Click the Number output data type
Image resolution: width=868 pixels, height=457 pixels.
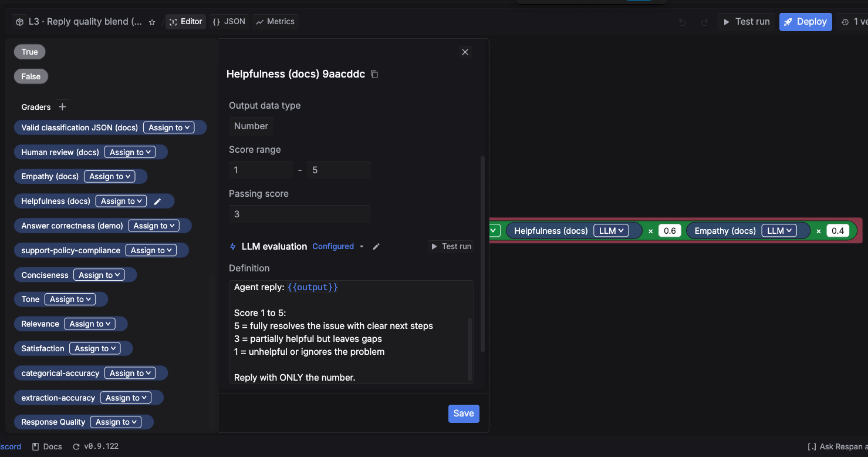point(251,126)
